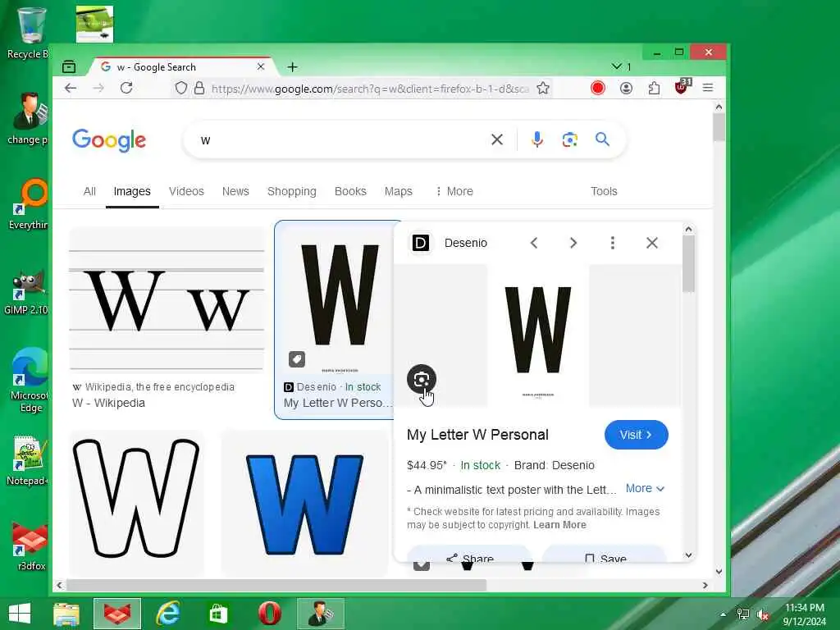The image size is (840, 630).
Task: Click the muted volume icon in the system tray
Action: [x=762, y=614]
